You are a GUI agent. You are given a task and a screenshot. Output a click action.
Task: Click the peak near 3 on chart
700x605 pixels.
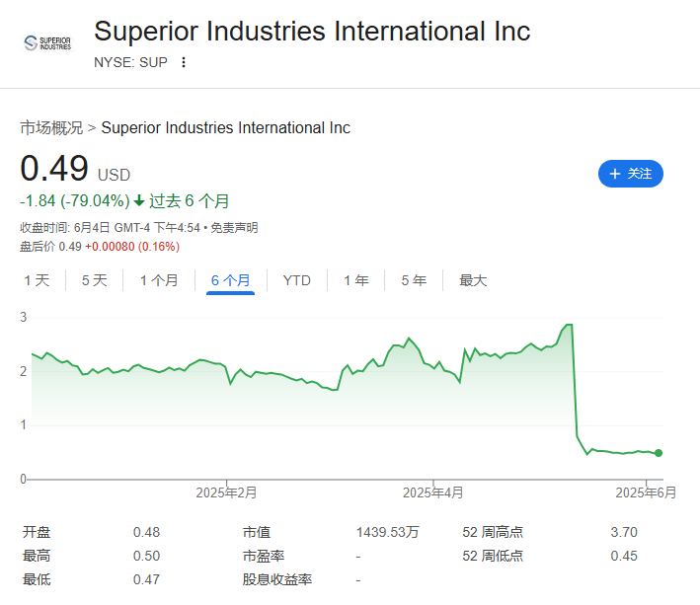(569, 325)
